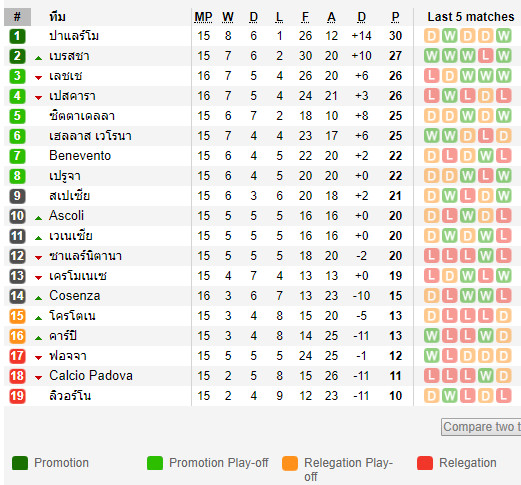521x485 pixels.
Task: Click the latest W result badge in Palermo's row
Action: click(x=503, y=36)
